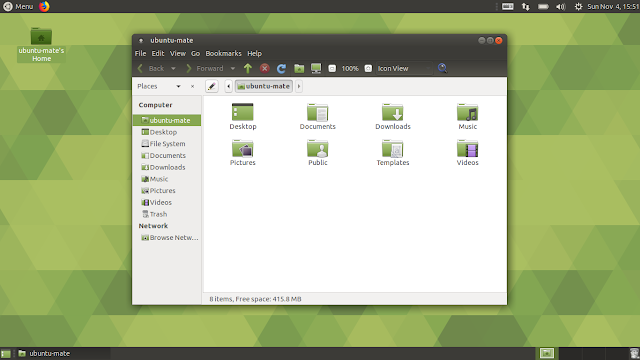
Task: Click the ubuntu-mate path bar button
Action: pyautogui.click(x=264, y=86)
